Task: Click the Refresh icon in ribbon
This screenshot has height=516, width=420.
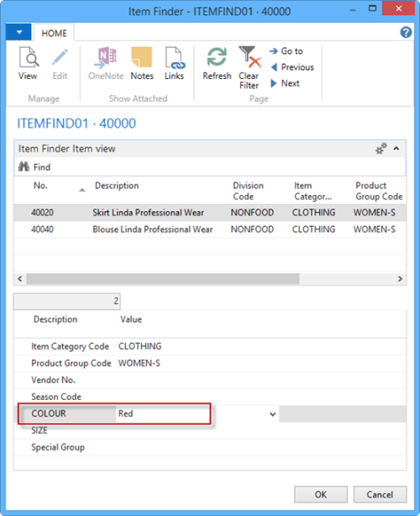Action: (217, 57)
